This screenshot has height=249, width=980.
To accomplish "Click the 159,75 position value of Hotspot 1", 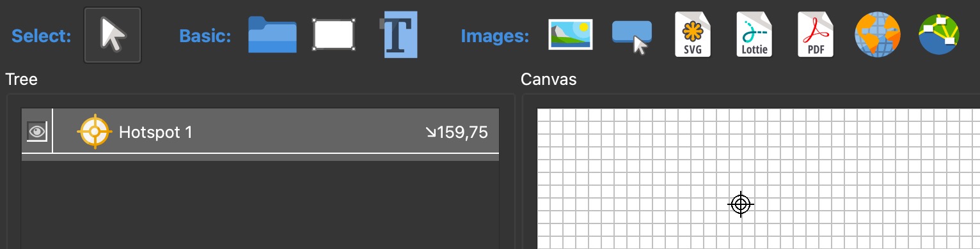I will [x=457, y=132].
